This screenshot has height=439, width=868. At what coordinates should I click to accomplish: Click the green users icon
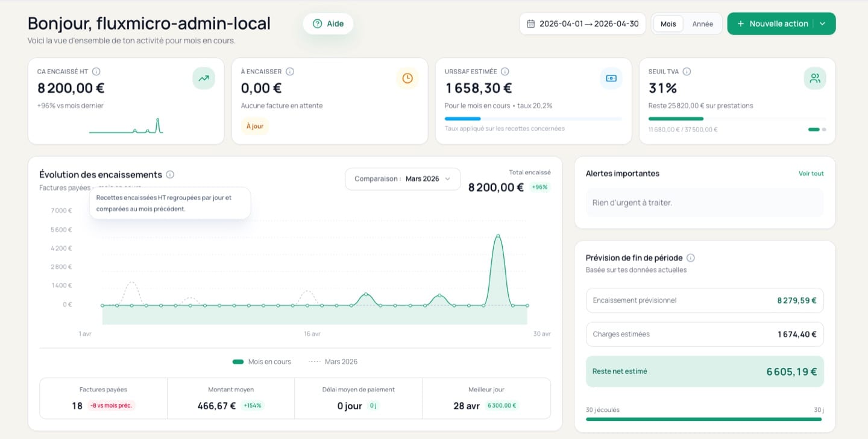(815, 78)
